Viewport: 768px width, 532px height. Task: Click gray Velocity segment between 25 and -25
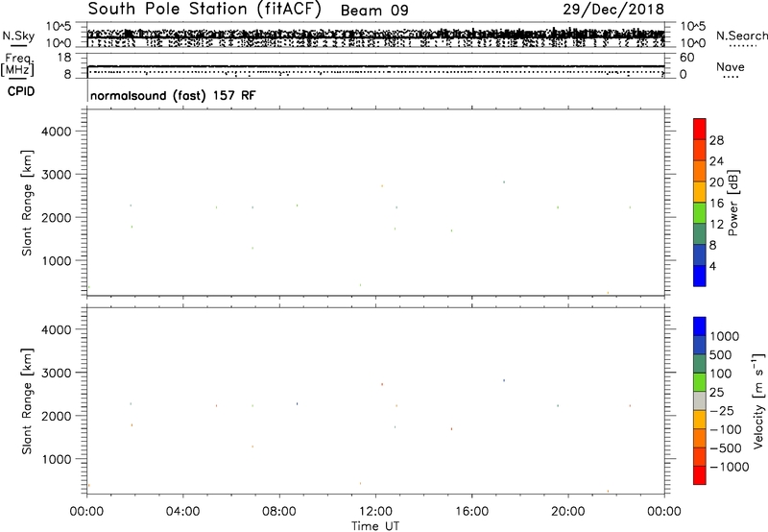[x=700, y=401]
